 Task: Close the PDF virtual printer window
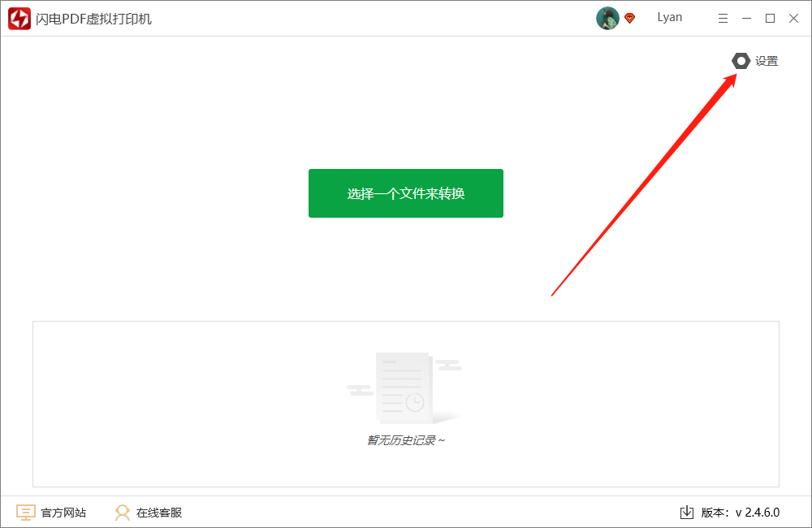[x=793, y=18]
